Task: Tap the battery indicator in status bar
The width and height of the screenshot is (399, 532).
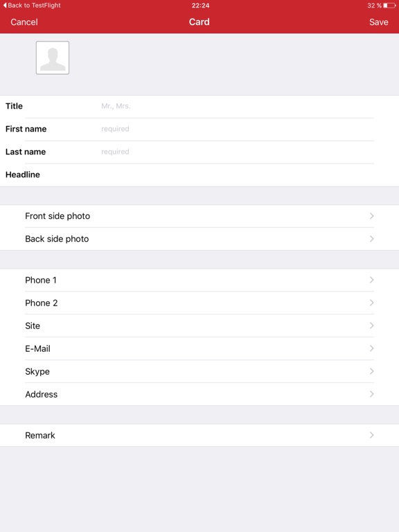Action: pyautogui.click(x=389, y=6)
